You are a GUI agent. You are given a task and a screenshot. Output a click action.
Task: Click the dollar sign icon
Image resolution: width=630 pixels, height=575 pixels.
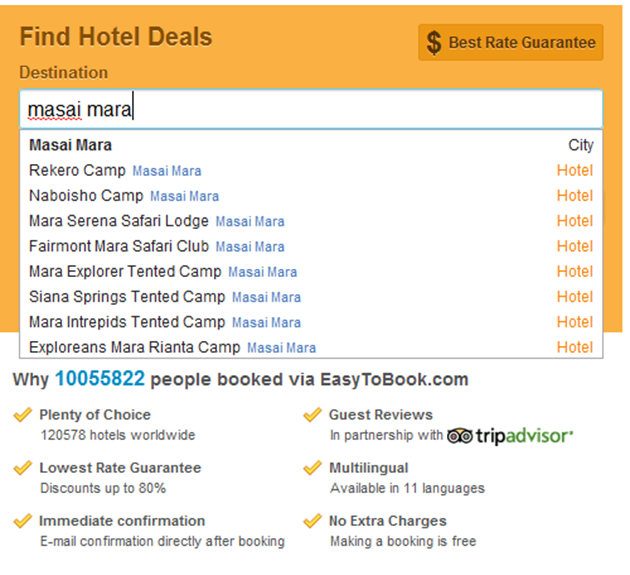pos(434,43)
